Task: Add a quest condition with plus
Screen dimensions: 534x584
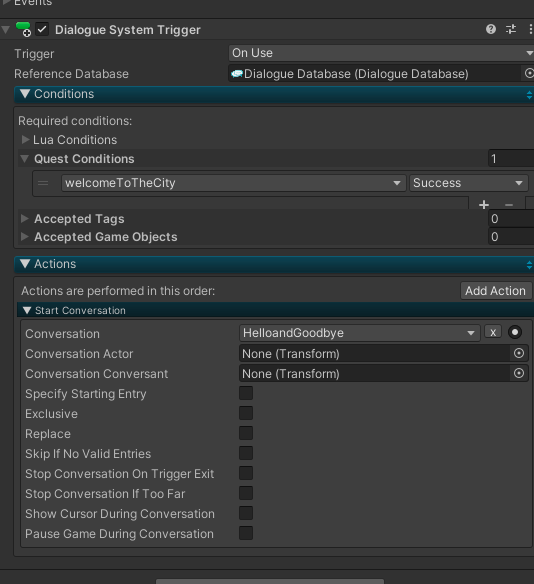Action: [484, 204]
